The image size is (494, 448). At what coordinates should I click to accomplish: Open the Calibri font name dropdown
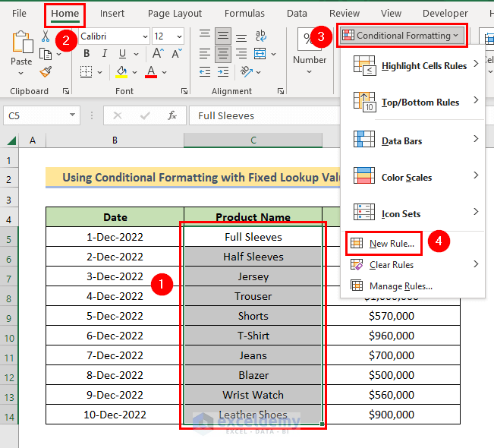pos(145,36)
